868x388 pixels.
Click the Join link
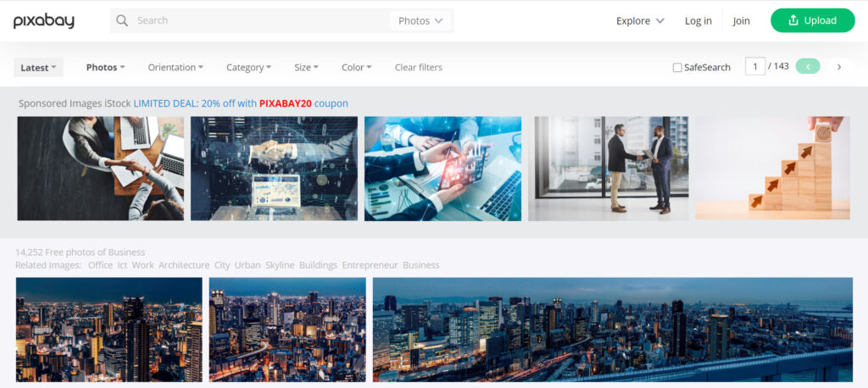pyautogui.click(x=741, y=20)
